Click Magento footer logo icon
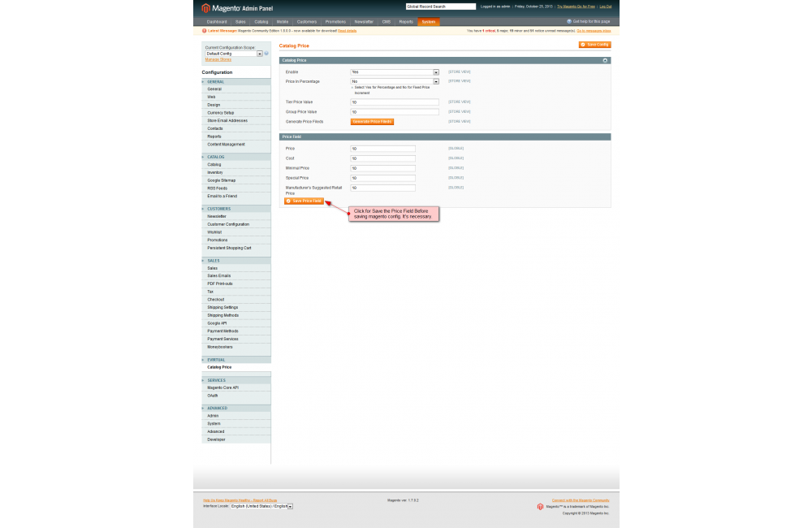 (x=540, y=507)
